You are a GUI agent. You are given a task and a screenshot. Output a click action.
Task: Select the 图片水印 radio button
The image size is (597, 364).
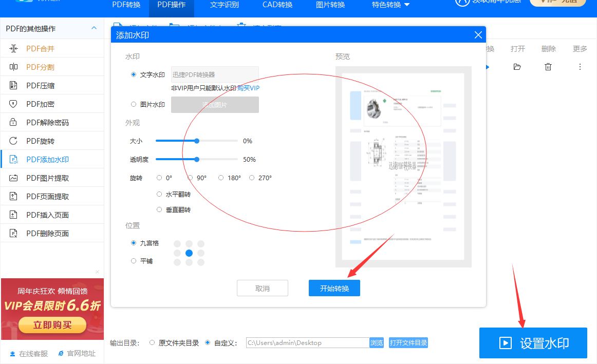[x=133, y=104]
